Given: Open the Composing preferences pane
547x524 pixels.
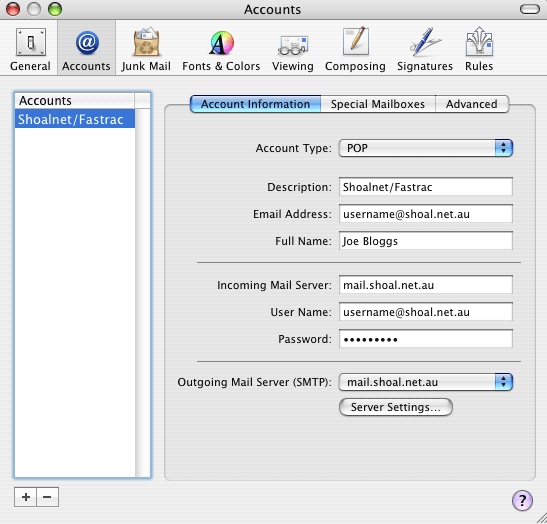Looking at the screenshot, I should click(355, 49).
